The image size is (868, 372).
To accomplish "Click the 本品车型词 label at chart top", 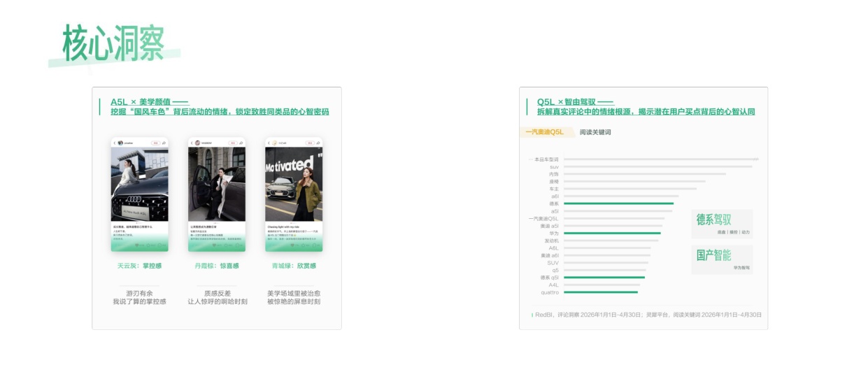I will tap(546, 159).
